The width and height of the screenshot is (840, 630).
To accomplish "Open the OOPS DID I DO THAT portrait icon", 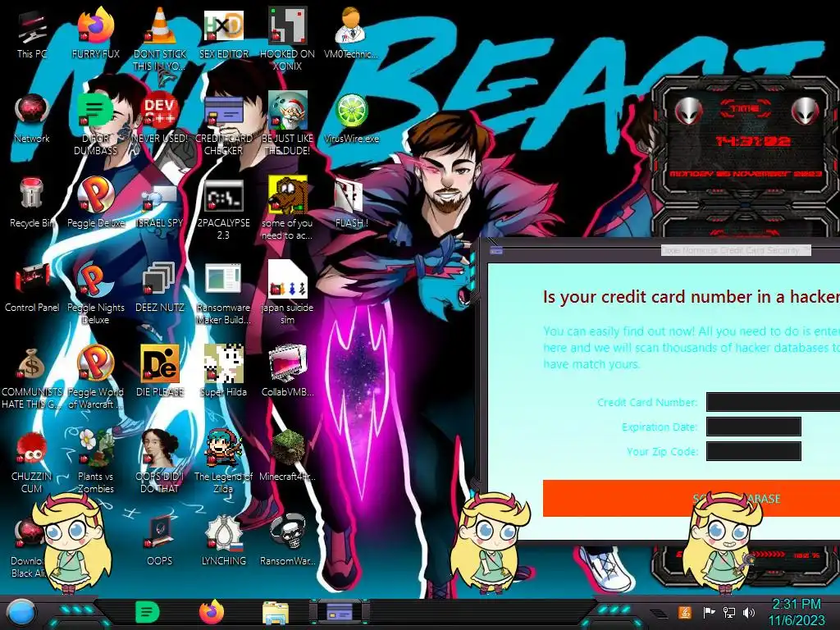I will 160,463.
